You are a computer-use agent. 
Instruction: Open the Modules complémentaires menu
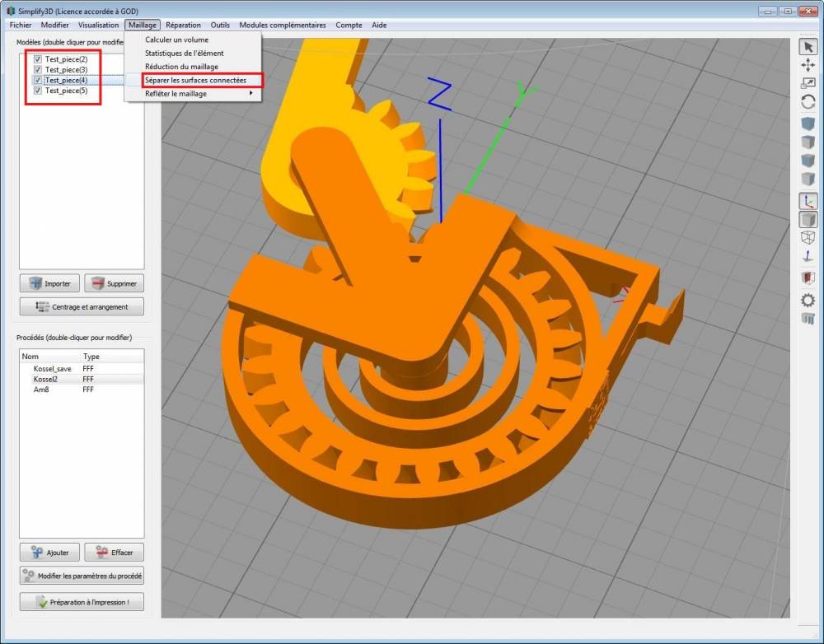pyautogui.click(x=282, y=25)
